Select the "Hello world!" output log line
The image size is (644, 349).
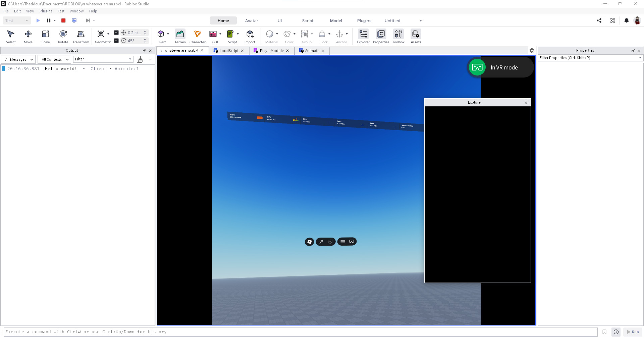point(78,68)
